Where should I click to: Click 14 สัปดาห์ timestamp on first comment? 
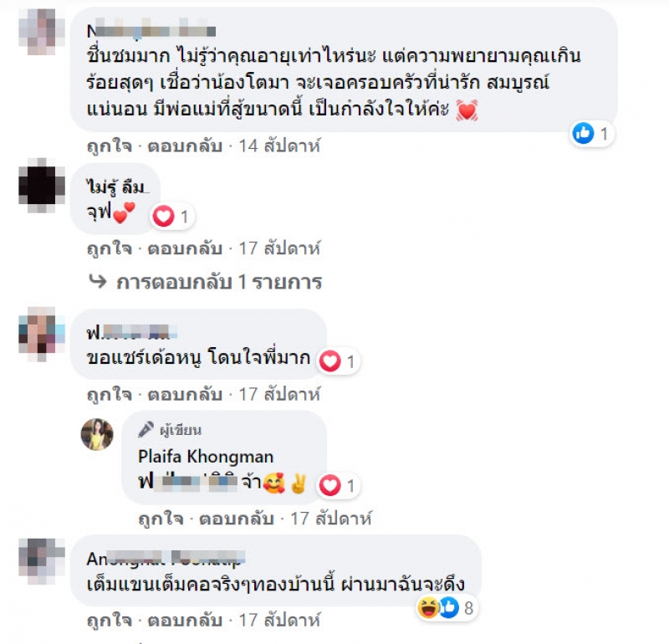279,146
